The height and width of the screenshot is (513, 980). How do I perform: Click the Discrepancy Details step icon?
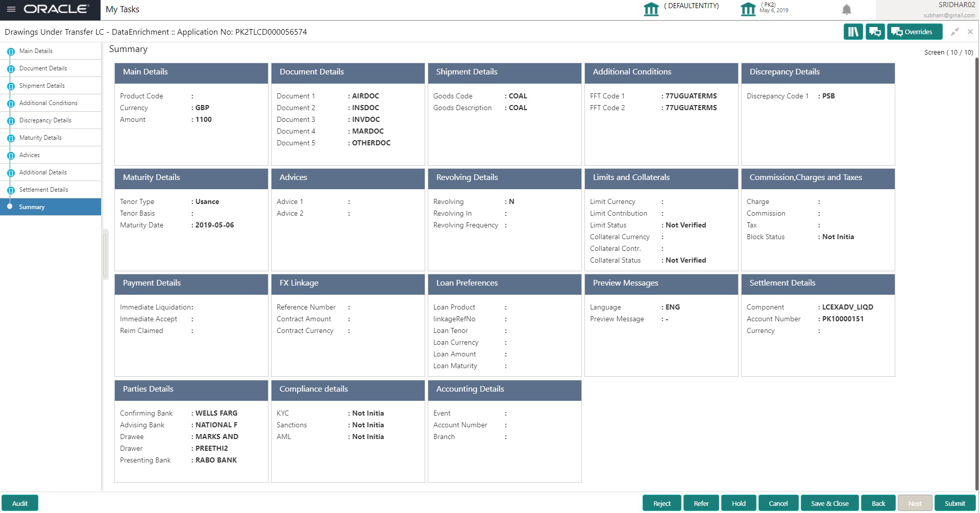[x=11, y=121]
